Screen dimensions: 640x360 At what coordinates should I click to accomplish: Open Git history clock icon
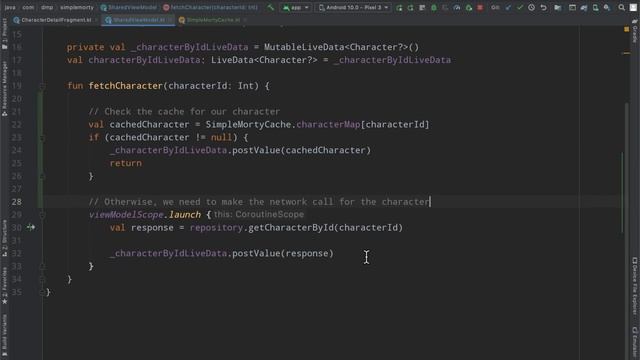pyautogui.click(x=531, y=7)
